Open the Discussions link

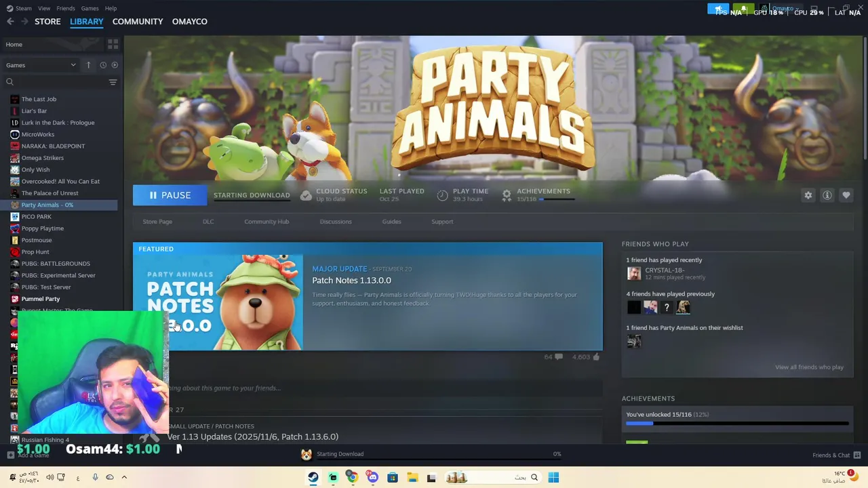coord(336,222)
